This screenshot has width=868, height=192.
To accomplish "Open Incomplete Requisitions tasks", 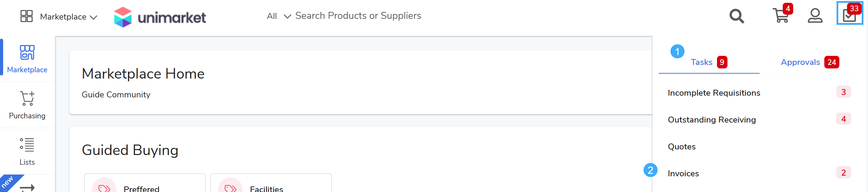I will (714, 93).
